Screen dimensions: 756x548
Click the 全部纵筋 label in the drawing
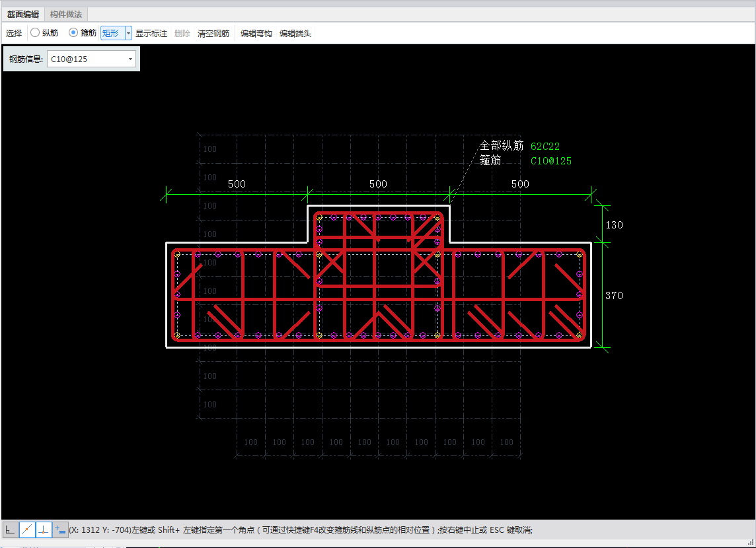[502, 145]
